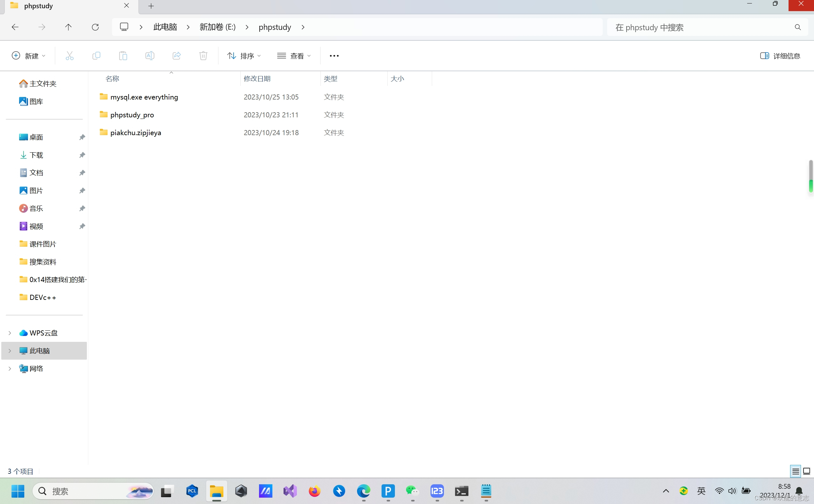Click the Delete trash can icon
814x504 pixels.
coord(203,56)
